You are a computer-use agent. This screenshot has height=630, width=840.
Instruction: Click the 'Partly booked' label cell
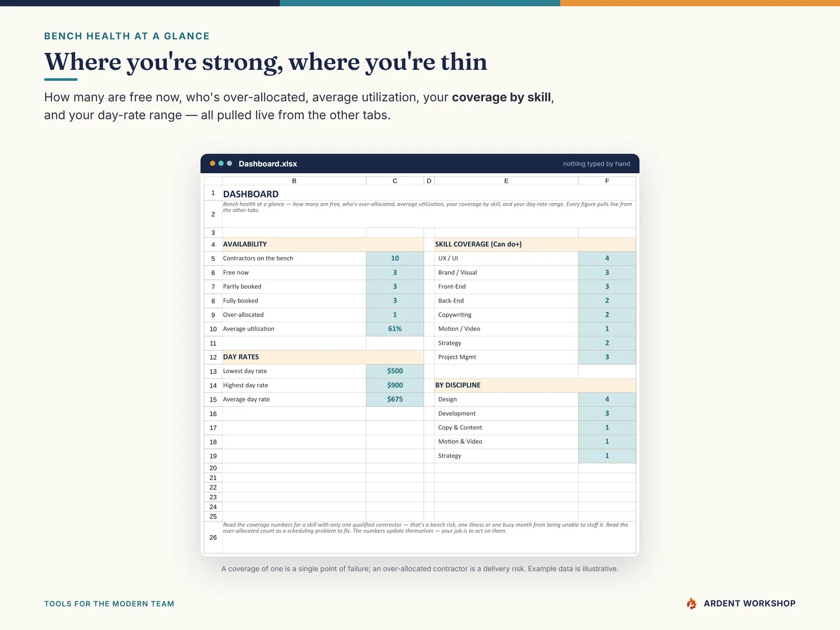(294, 287)
